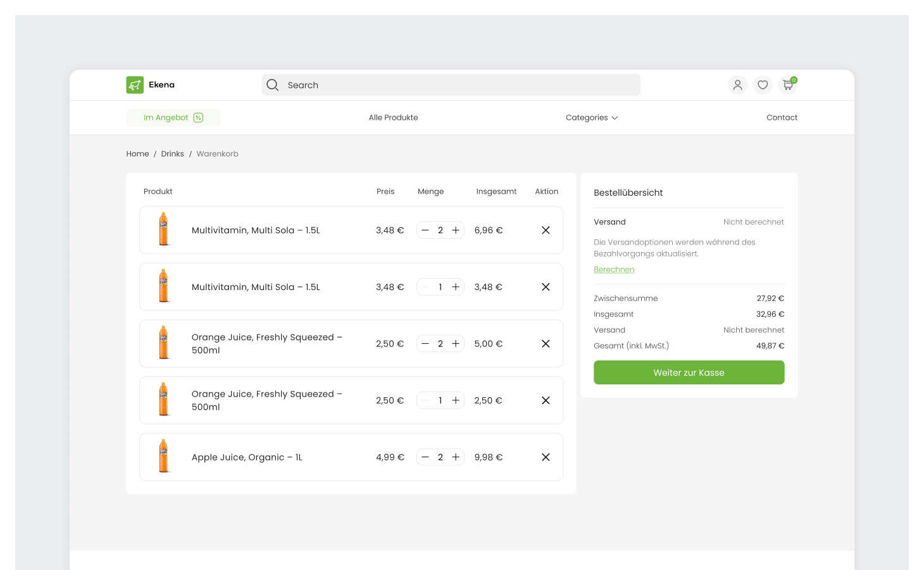Go to Drinks via the breadcrumb

172,153
